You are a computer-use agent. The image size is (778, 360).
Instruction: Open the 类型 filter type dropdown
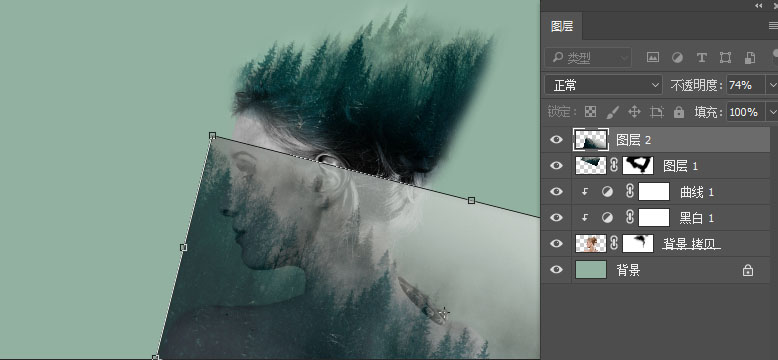[x=588, y=58]
